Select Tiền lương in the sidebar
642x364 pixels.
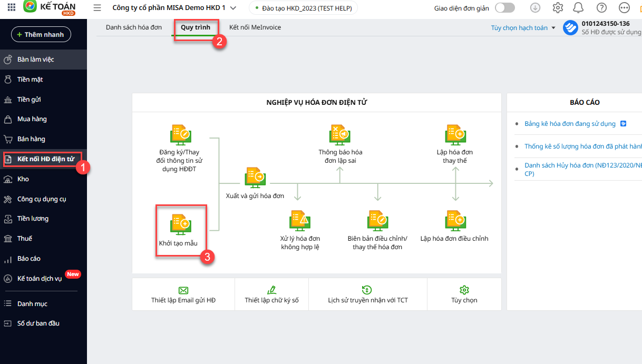pos(33,219)
